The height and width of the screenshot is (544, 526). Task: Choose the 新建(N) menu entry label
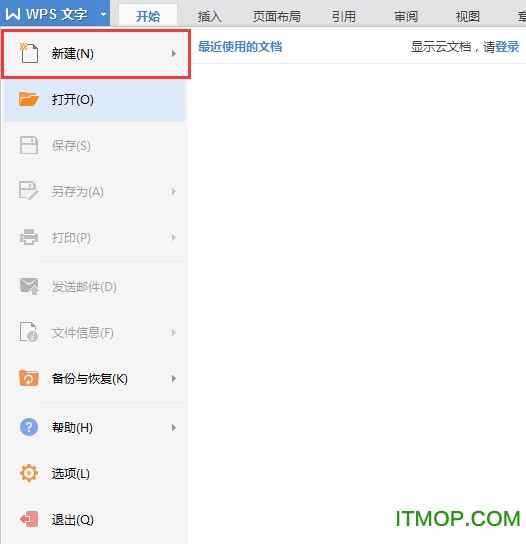pos(73,53)
